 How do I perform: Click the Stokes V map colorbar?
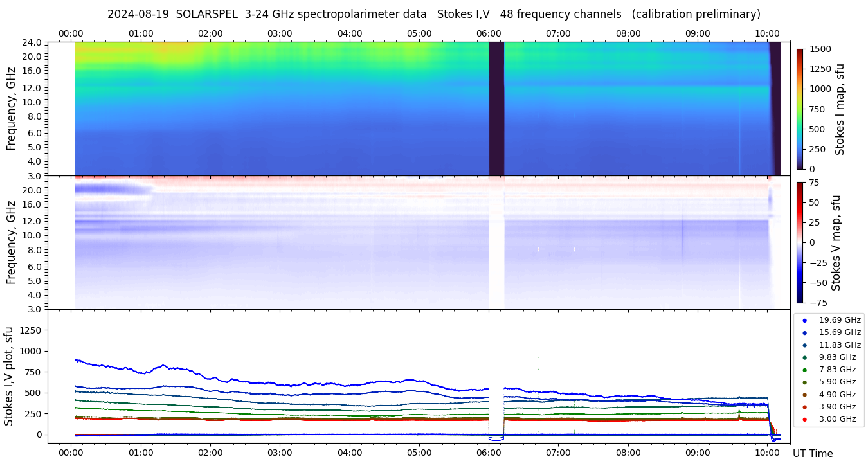click(x=800, y=242)
